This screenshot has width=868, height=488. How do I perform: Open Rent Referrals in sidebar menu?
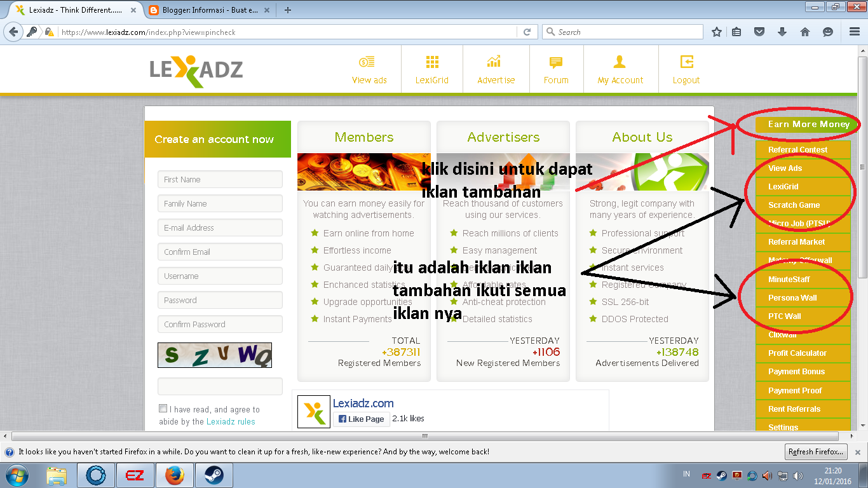coord(803,409)
